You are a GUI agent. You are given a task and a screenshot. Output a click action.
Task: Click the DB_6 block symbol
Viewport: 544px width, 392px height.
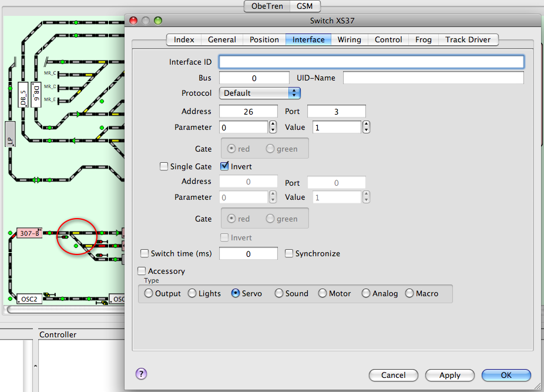[x=36, y=95]
